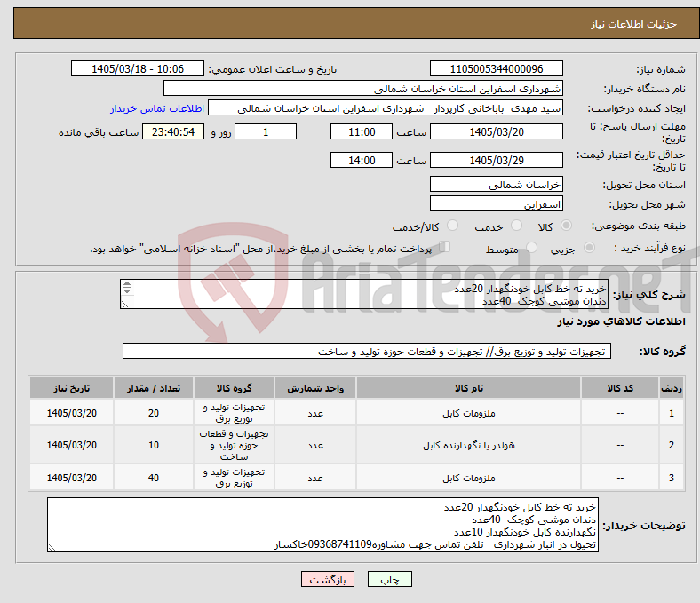
Task: Click the ایجاد کننده درخواست field
Action: (x=386, y=108)
